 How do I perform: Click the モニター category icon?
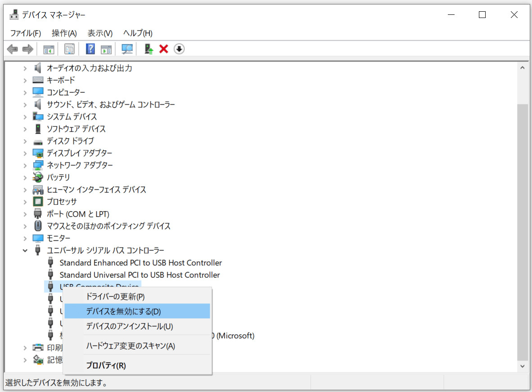click(38, 238)
